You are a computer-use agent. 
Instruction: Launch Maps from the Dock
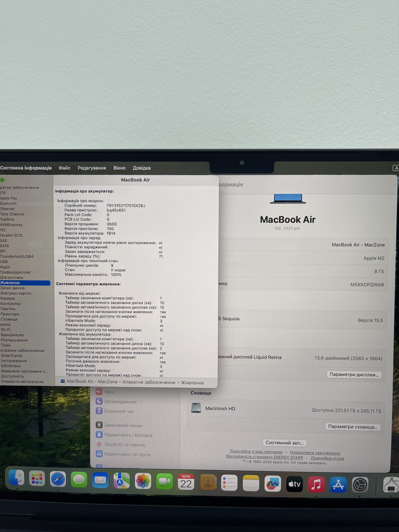click(x=121, y=480)
